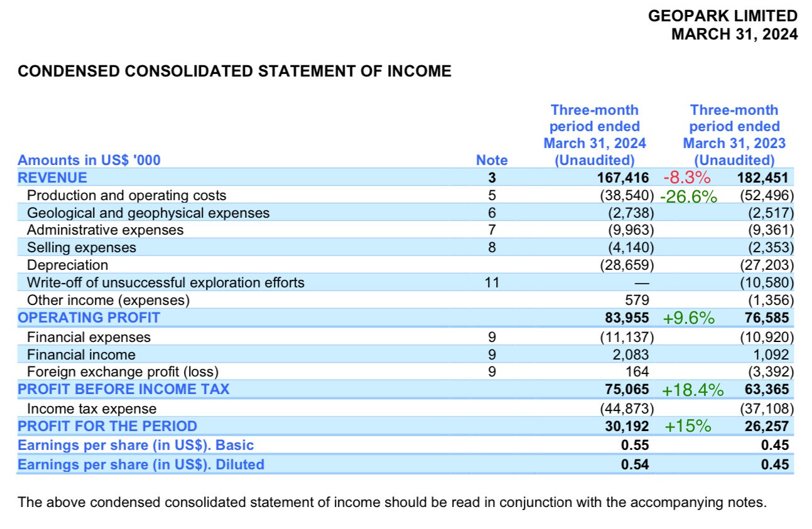Click the Other income (expenses) label

[x=108, y=300]
